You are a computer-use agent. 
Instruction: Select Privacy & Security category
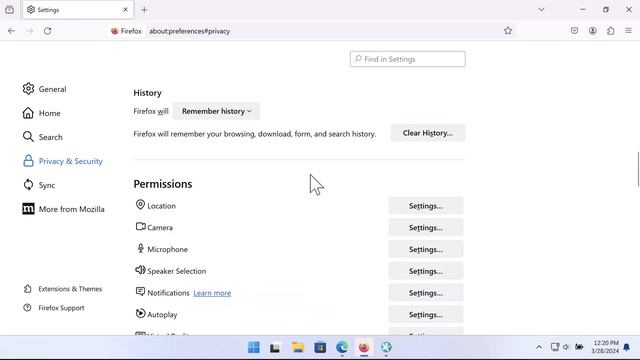coord(63,161)
